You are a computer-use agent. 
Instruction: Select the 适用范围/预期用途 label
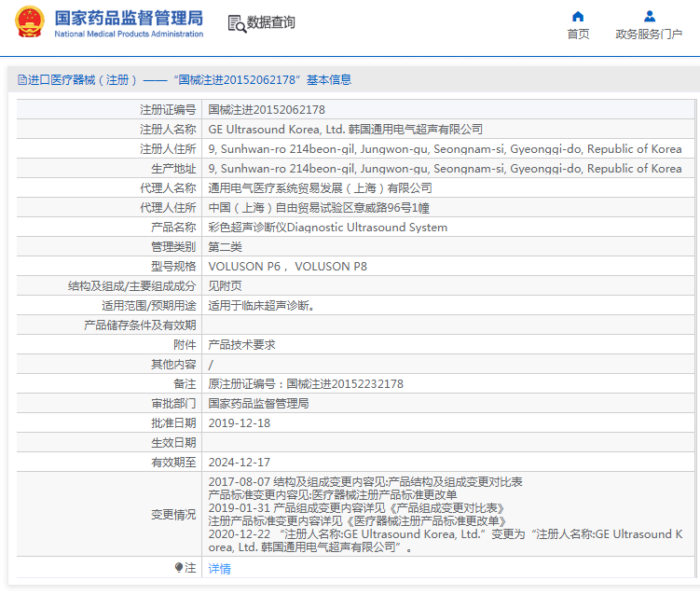pos(148,306)
